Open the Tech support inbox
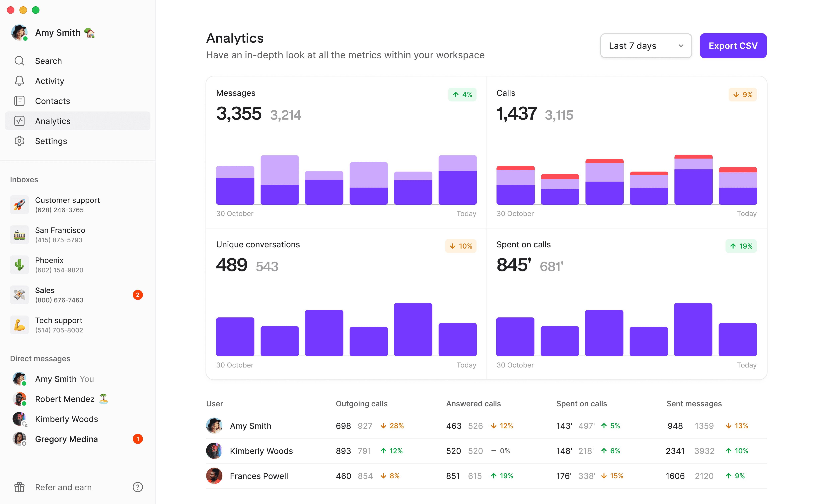The image size is (817, 504). (x=59, y=325)
